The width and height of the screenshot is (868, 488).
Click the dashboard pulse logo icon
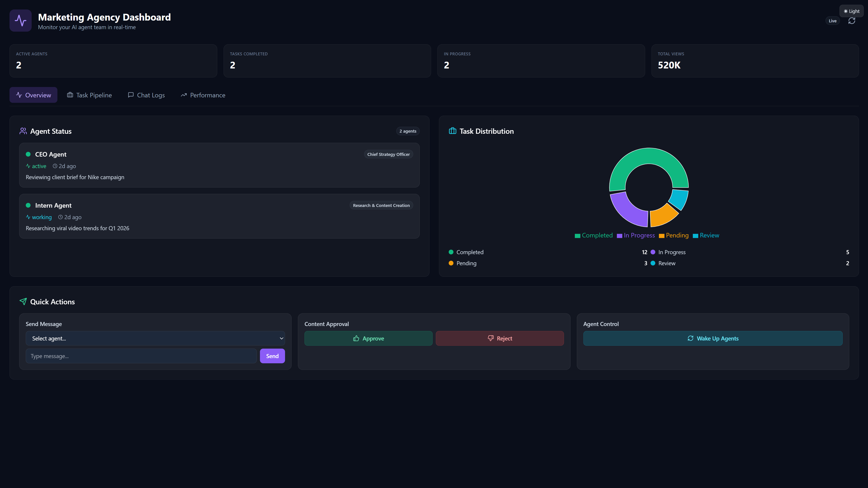[21, 21]
